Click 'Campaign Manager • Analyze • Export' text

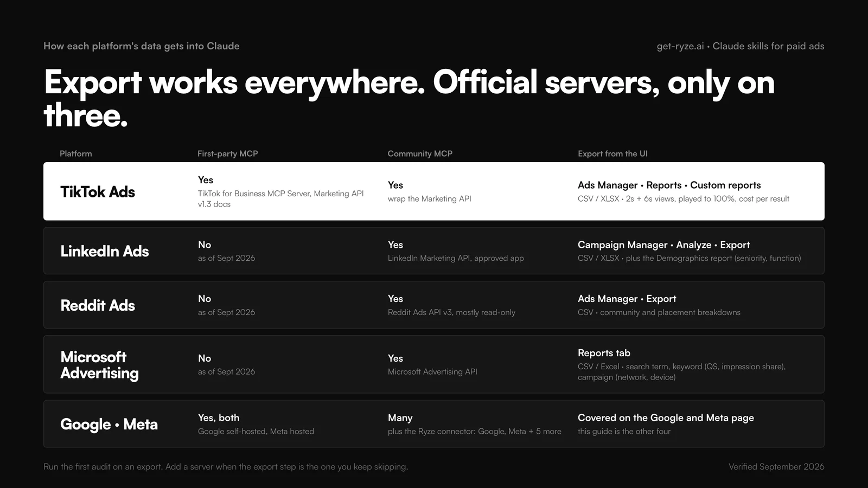(x=664, y=245)
